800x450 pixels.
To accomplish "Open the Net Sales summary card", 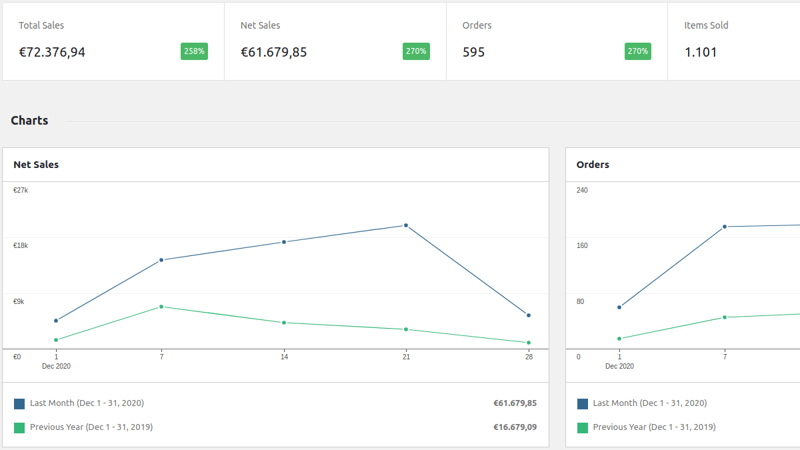I will [x=335, y=41].
